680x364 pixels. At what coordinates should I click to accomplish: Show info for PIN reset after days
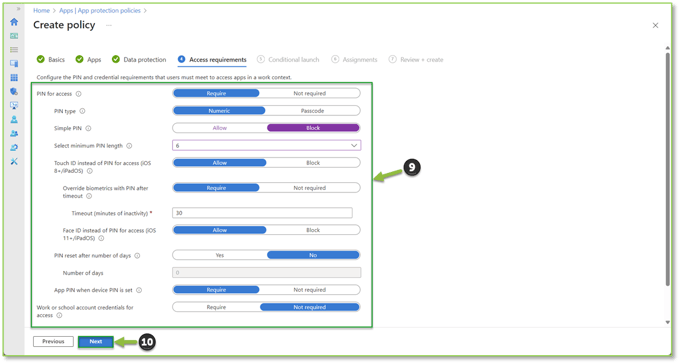(x=137, y=256)
